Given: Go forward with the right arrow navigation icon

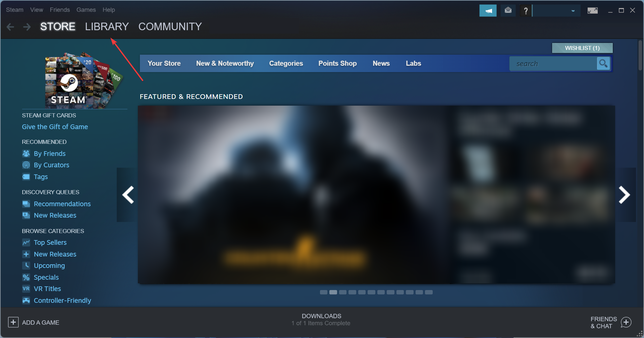Looking at the screenshot, I should tap(27, 27).
